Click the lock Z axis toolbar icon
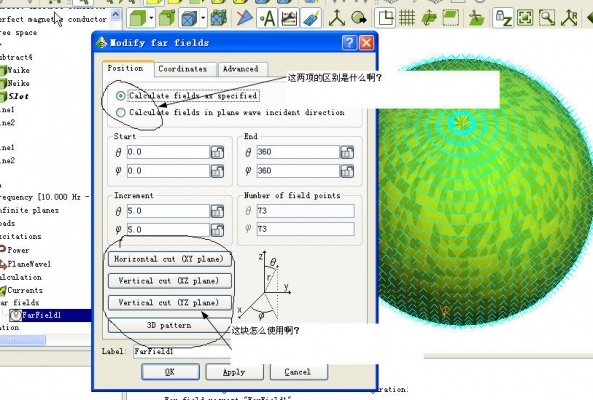 (503, 18)
